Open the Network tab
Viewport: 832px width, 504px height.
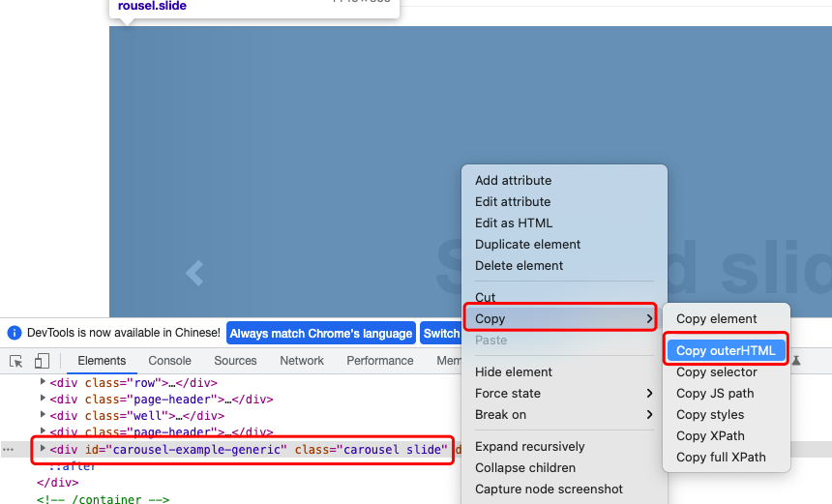coord(302,361)
